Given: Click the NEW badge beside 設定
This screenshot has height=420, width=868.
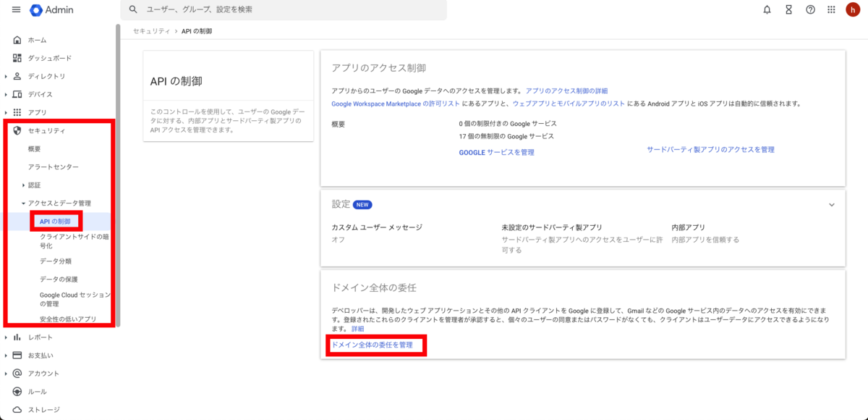Looking at the screenshot, I should 362,205.
